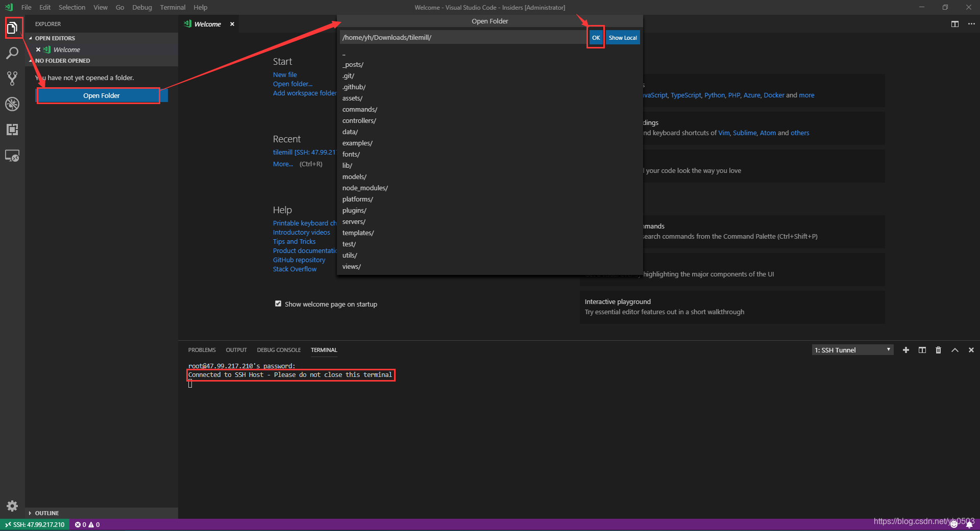The width and height of the screenshot is (980, 531).
Task: Click the VS Code Insiders logo icon
Action: [x=9, y=7]
